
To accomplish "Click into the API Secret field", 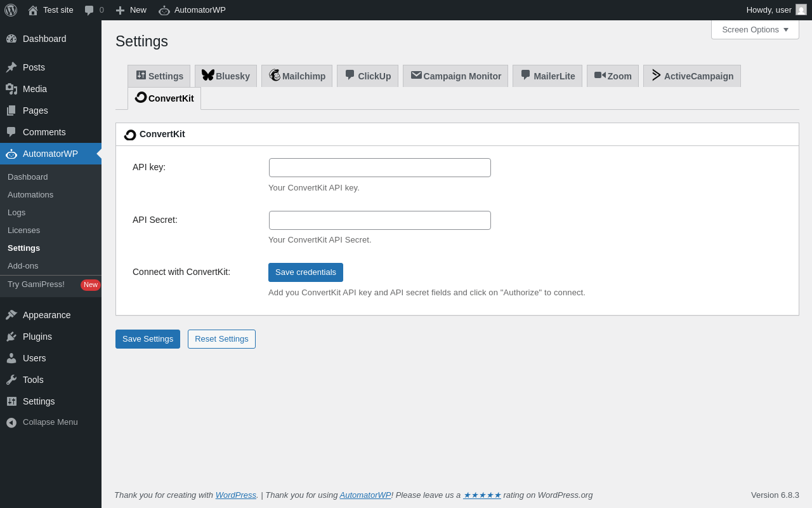I will 380,220.
